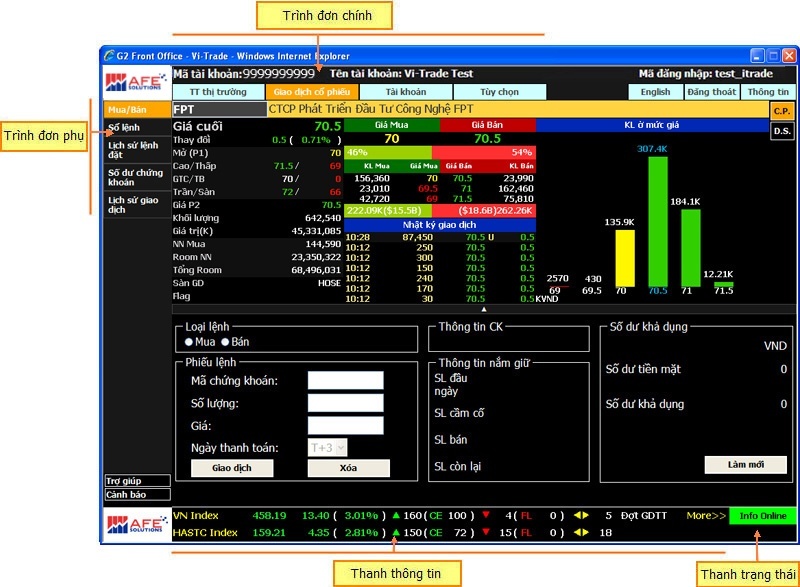Click the AFE Solutions logo beside VN Index
Image resolution: width=800 pixels, height=587 pixels.
point(136,524)
